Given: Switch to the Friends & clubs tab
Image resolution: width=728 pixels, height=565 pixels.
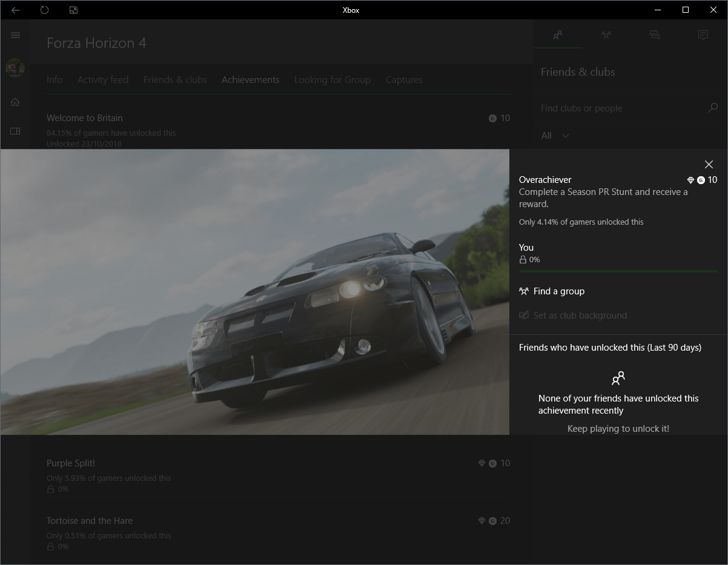Looking at the screenshot, I should [175, 80].
